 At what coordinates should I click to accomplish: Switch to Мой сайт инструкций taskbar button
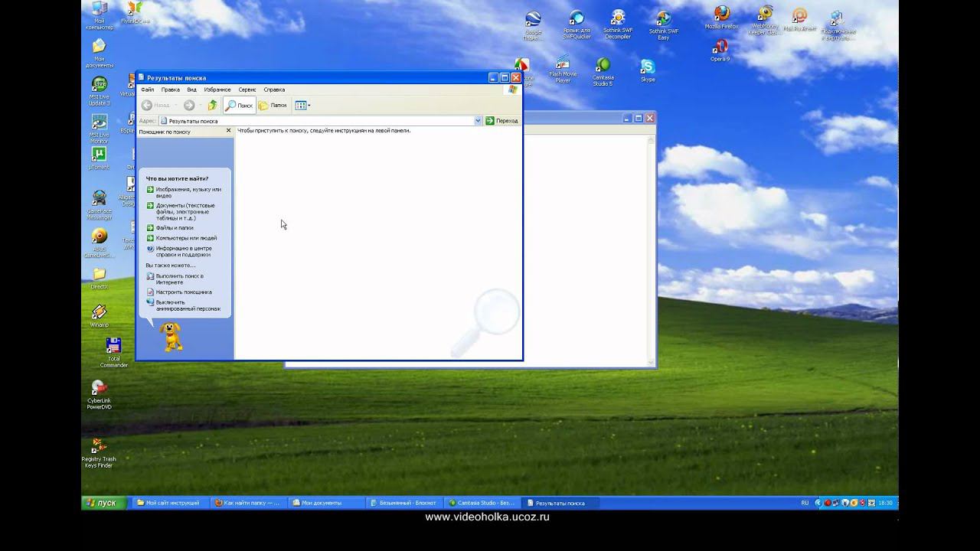click(169, 503)
